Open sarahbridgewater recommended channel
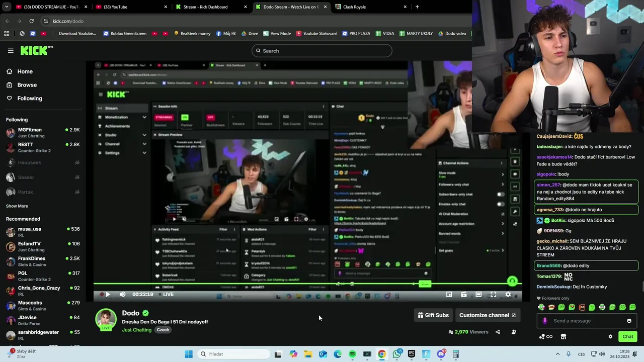Viewport: 644px width, 362px height. tap(43, 335)
